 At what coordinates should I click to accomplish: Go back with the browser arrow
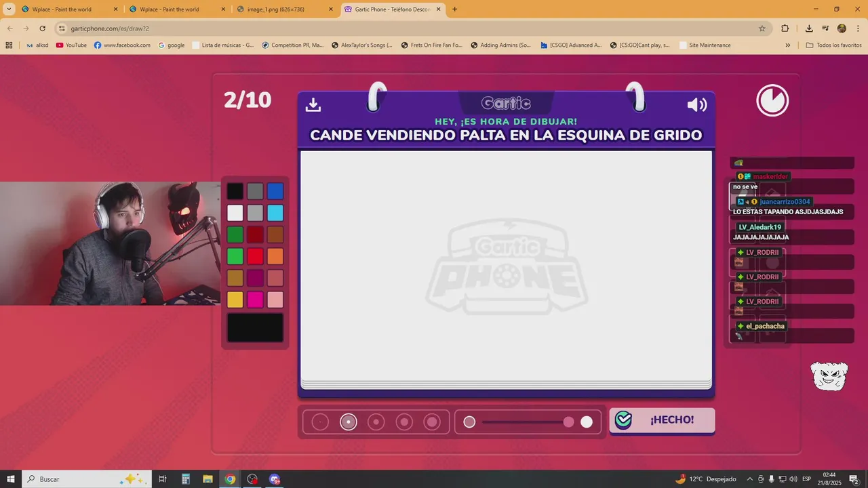[x=10, y=28]
